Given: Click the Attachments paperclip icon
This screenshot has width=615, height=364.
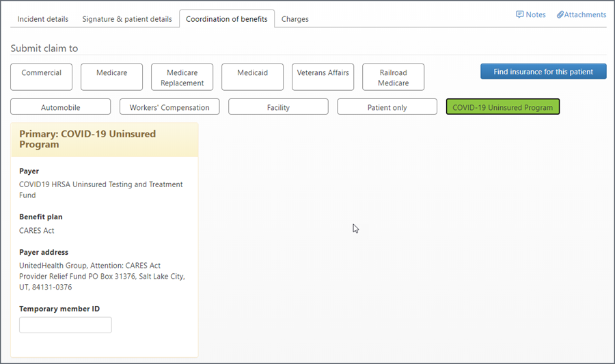Looking at the screenshot, I should pyautogui.click(x=560, y=14).
